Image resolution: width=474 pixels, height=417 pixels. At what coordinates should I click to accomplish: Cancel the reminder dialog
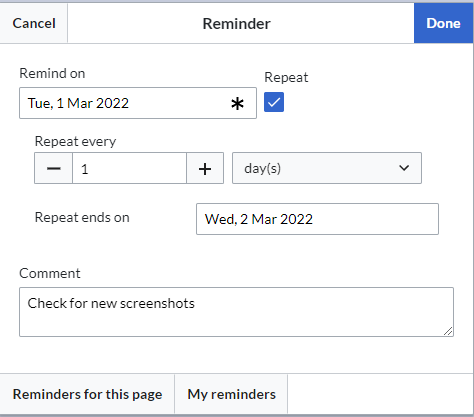tap(34, 23)
